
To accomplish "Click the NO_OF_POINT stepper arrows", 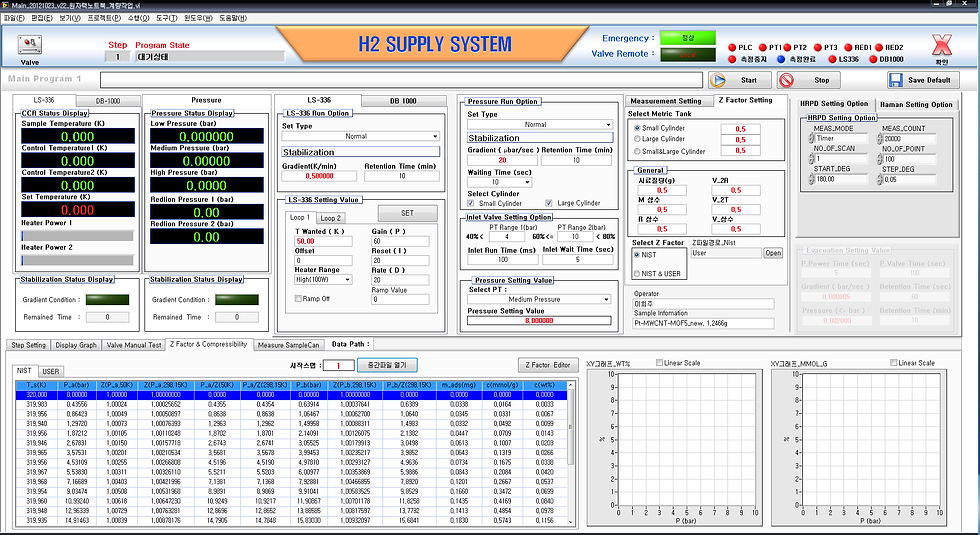I will (880, 159).
